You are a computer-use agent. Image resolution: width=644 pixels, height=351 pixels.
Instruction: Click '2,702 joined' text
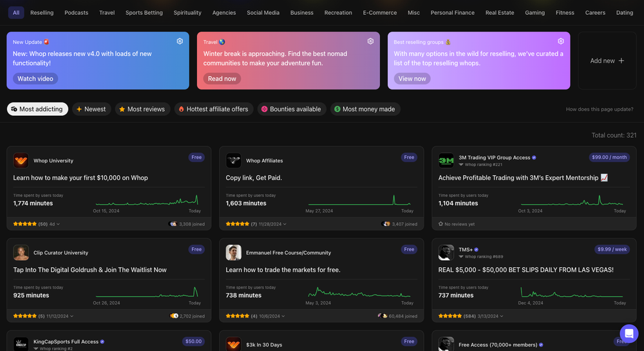click(x=192, y=316)
